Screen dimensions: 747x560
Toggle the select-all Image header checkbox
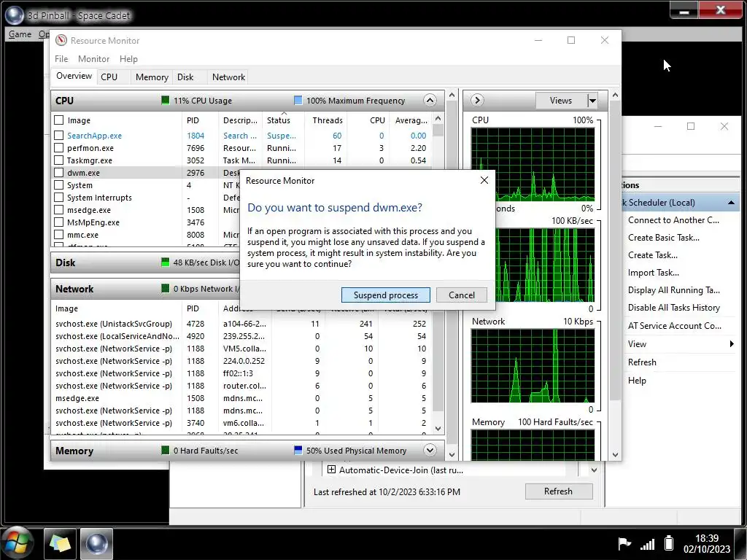[x=58, y=120]
